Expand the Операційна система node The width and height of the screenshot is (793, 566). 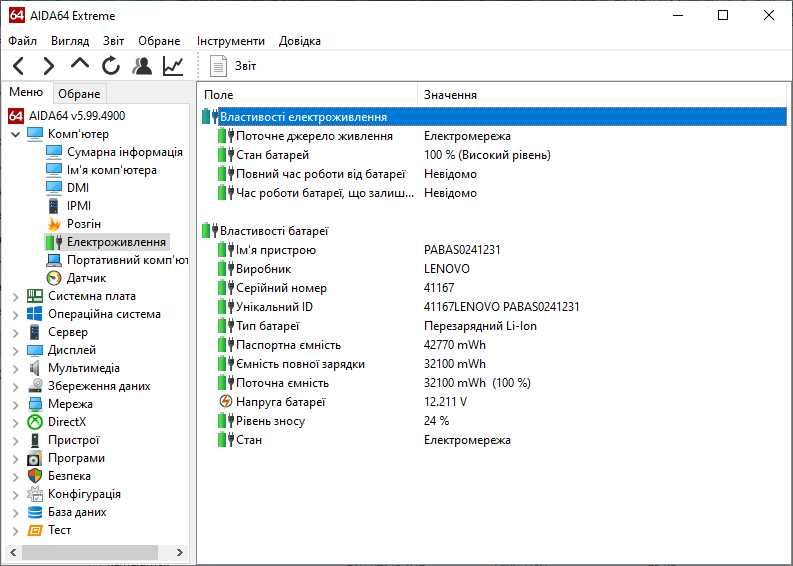point(15,315)
